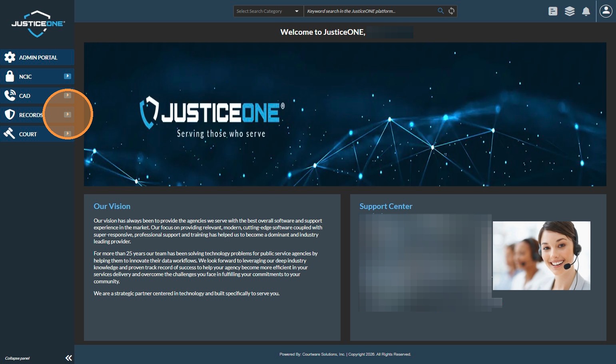Click the "Welcome to JusticeONE," heading
The height and width of the screenshot is (364, 616).
coord(323,32)
